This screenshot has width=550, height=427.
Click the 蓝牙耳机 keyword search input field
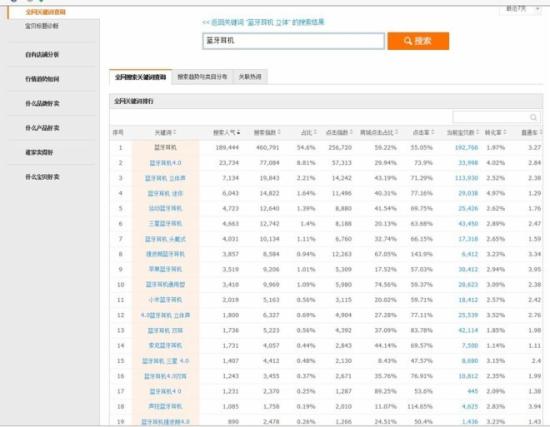293,41
